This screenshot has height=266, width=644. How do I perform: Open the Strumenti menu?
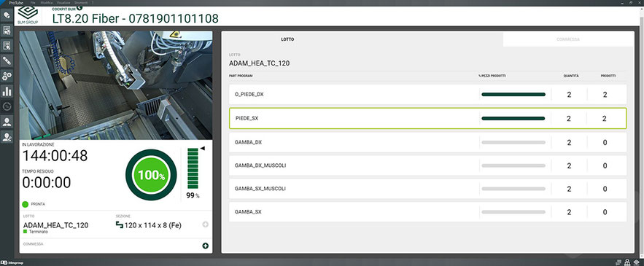[x=81, y=2]
